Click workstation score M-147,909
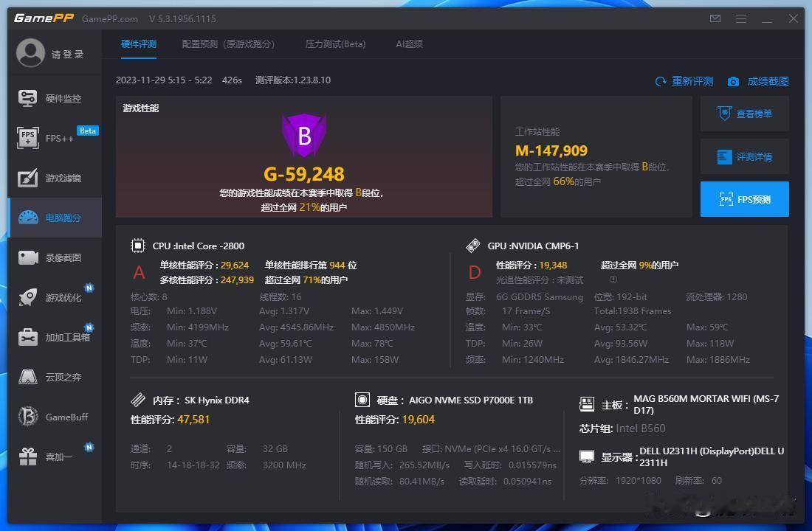 click(551, 150)
